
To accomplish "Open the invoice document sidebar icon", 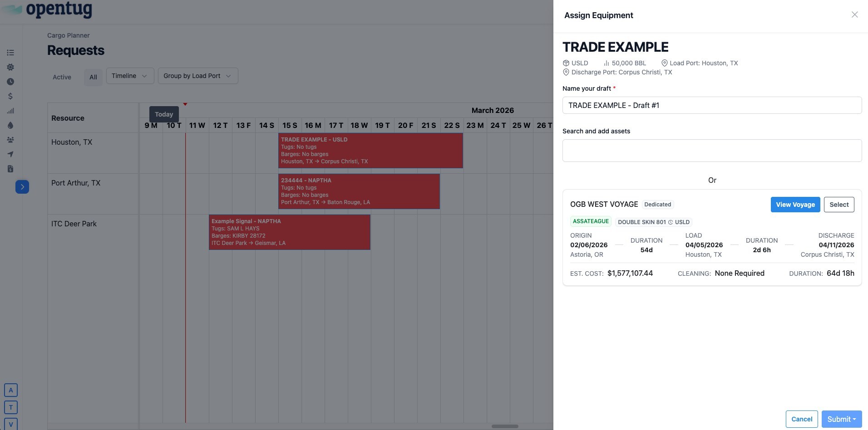I will click(10, 169).
